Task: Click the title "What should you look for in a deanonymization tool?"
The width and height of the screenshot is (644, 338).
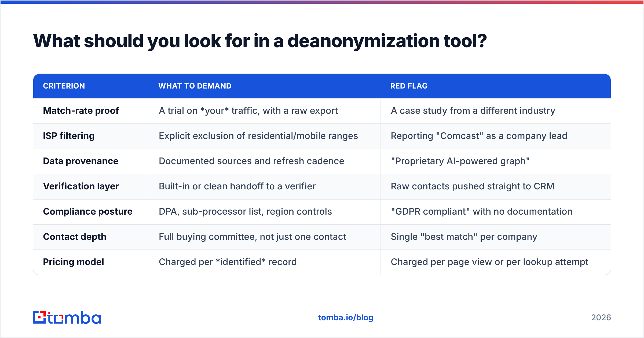Action: pos(260,41)
